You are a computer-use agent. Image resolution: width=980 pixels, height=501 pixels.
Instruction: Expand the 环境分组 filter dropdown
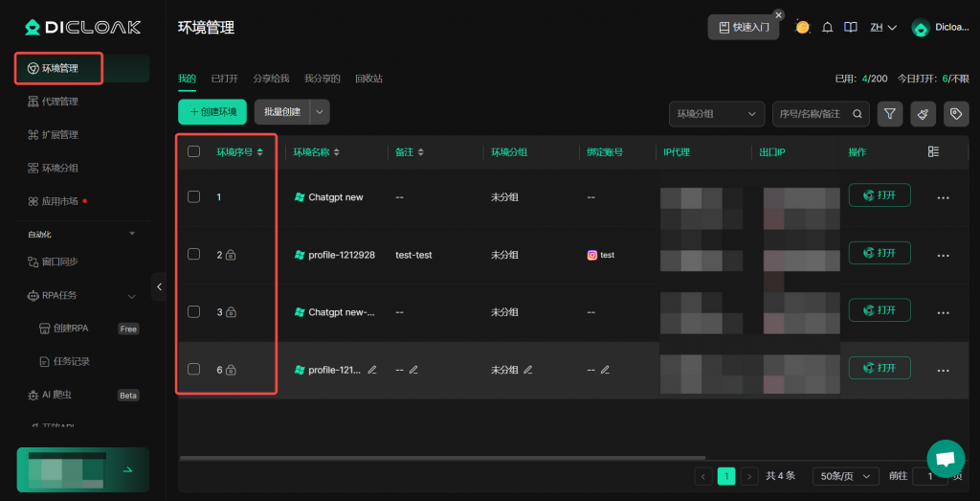[x=716, y=114]
